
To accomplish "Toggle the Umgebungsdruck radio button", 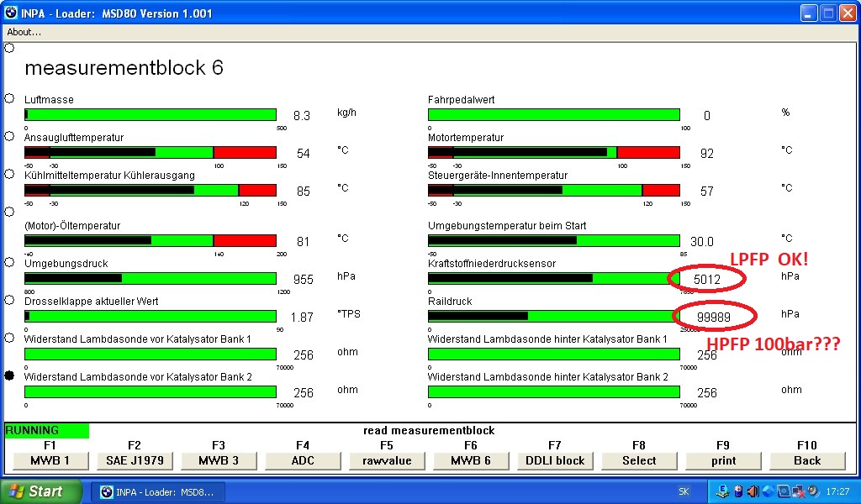I will (9, 262).
